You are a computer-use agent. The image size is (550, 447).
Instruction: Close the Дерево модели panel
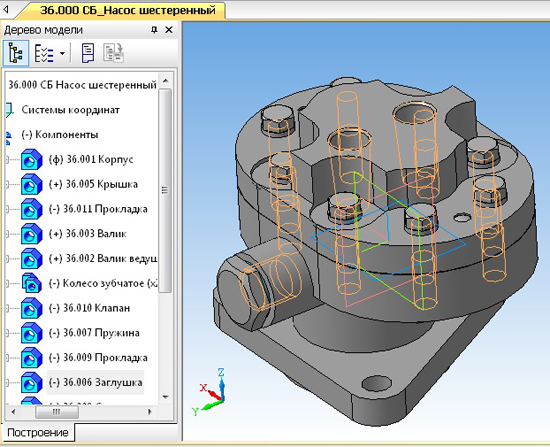pos(169,30)
